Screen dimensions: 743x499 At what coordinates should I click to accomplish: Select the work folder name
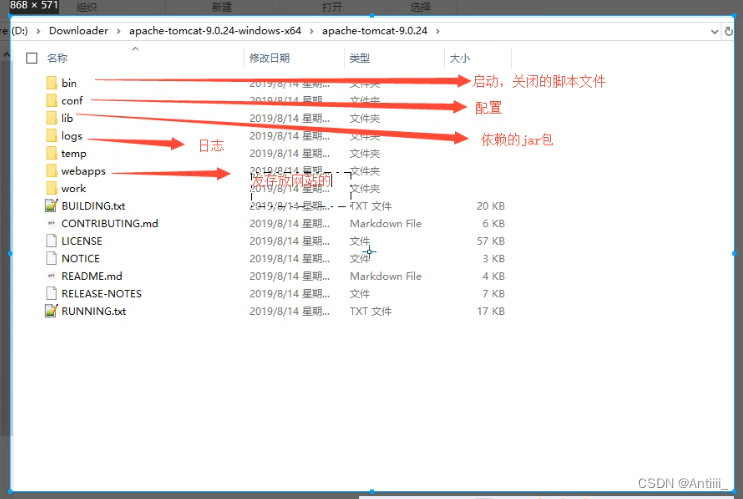click(73, 189)
